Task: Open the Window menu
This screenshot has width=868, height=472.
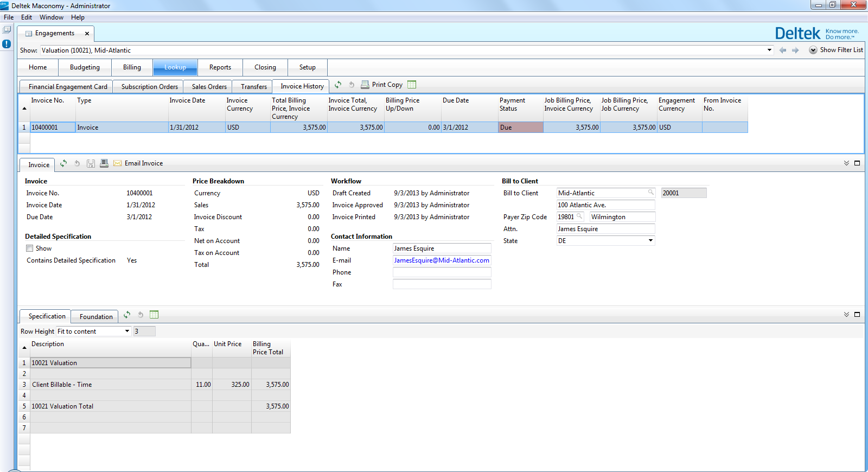Action: click(x=51, y=17)
